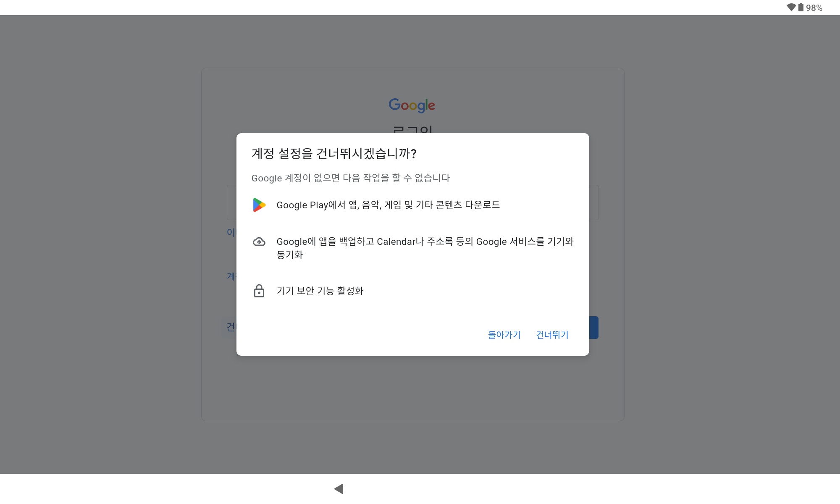Screen dimensions: 840x504
Task: Tap the battery status icon
Action: 801,8
